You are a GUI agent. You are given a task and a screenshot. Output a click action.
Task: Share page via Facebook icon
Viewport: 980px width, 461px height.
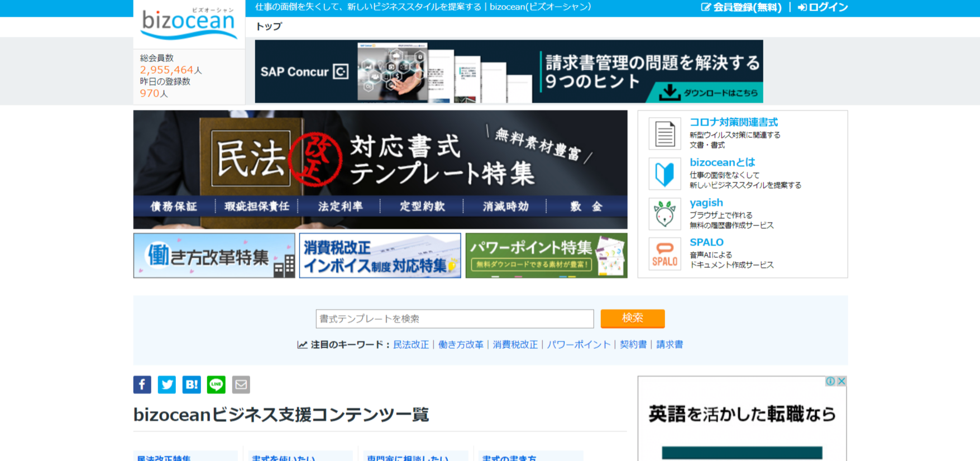tap(142, 385)
